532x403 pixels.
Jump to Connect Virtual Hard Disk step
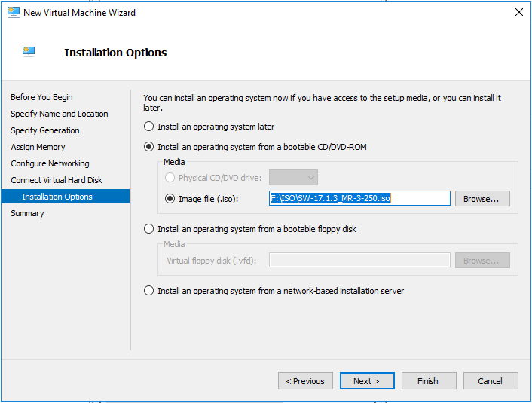pos(57,180)
